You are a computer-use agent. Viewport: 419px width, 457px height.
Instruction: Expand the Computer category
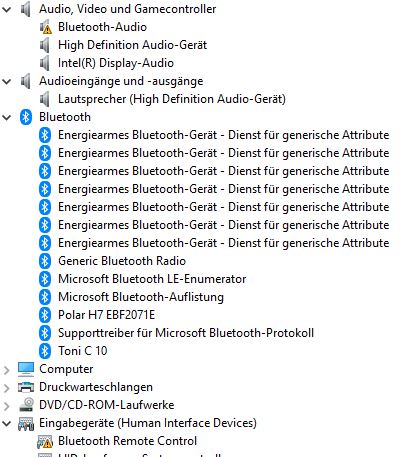(7, 369)
